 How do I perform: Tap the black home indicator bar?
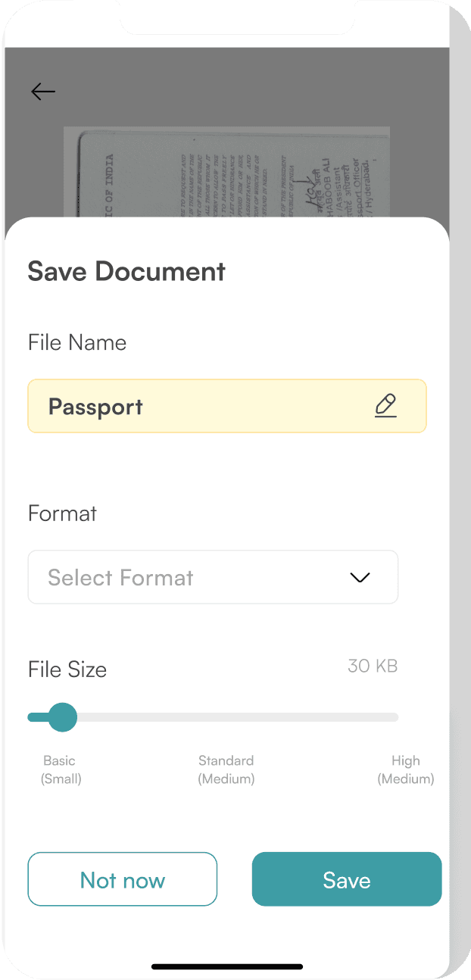(227, 966)
